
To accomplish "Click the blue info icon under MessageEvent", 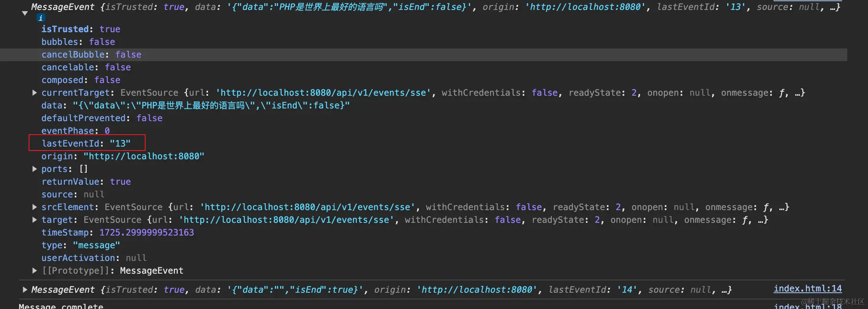I will [x=41, y=18].
